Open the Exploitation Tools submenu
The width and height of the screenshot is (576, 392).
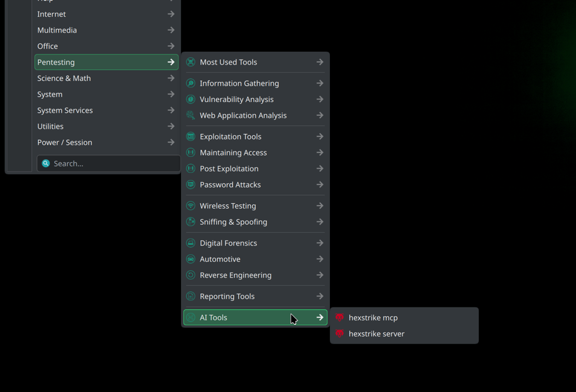point(230,137)
